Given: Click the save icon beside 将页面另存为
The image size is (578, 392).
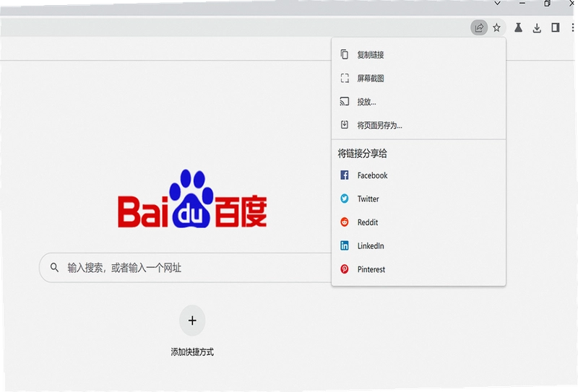Looking at the screenshot, I should click(345, 125).
